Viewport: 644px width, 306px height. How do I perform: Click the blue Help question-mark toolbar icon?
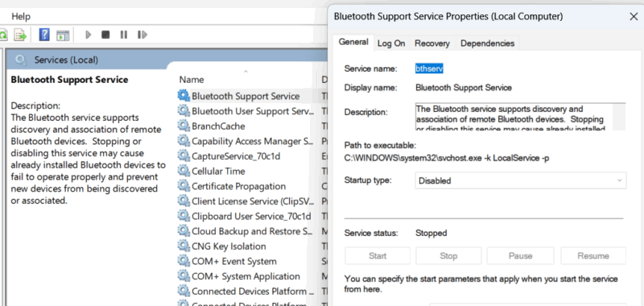click(44, 35)
